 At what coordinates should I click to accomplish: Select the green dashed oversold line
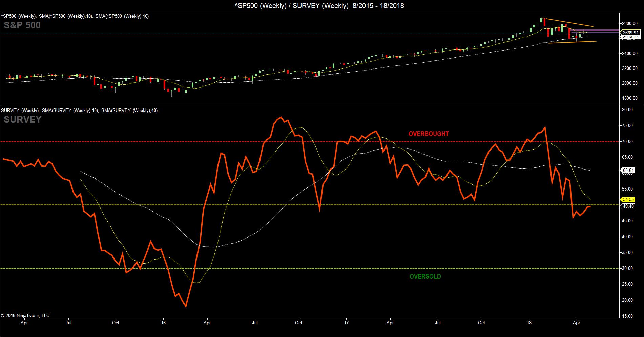click(x=309, y=268)
